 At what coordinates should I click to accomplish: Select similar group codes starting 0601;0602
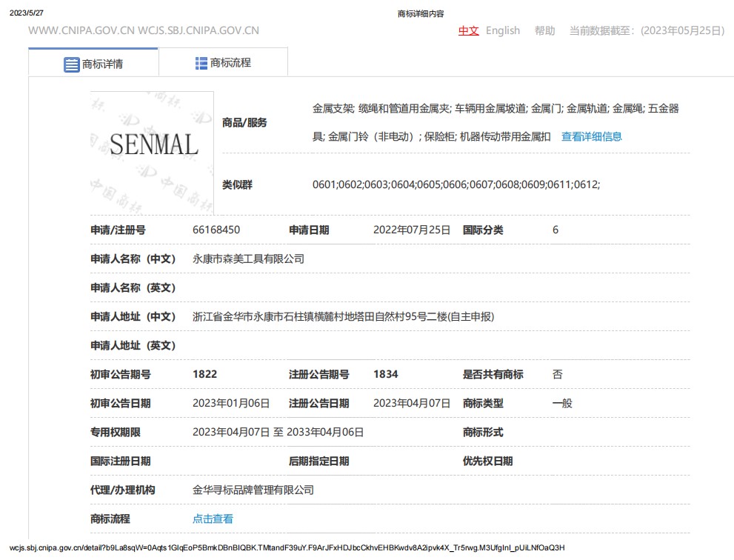click(x=456, y=184)
